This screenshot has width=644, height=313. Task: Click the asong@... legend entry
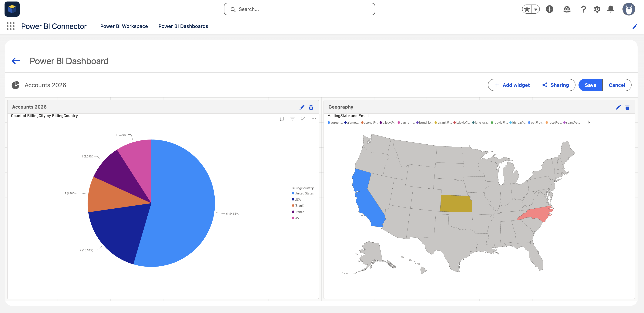point(370,123)
